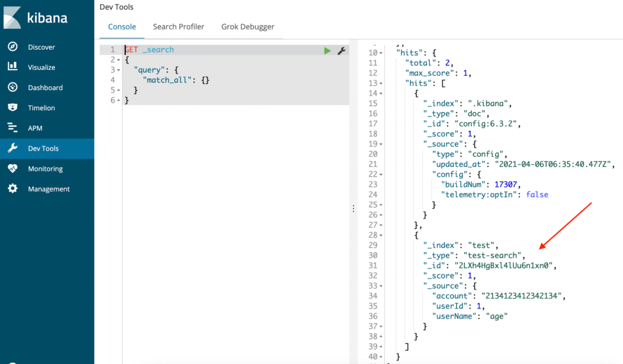
Task: Click the Dev Tools page heading
Action: coord(117,7)
